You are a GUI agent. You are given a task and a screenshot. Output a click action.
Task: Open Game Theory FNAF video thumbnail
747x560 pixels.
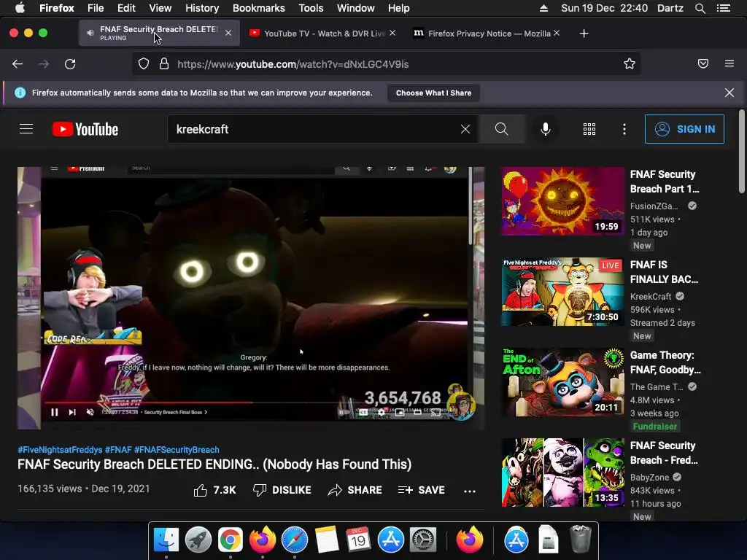coord(562,382)
